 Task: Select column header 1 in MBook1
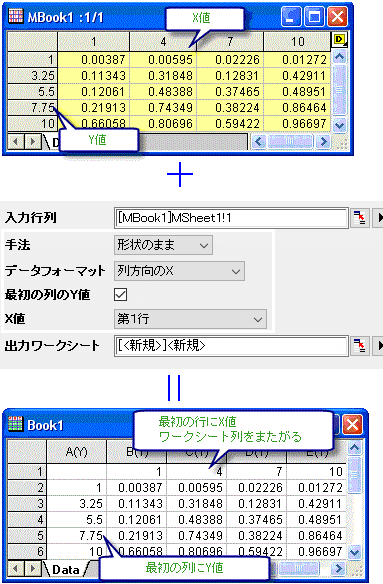click(x=94, y=41)
